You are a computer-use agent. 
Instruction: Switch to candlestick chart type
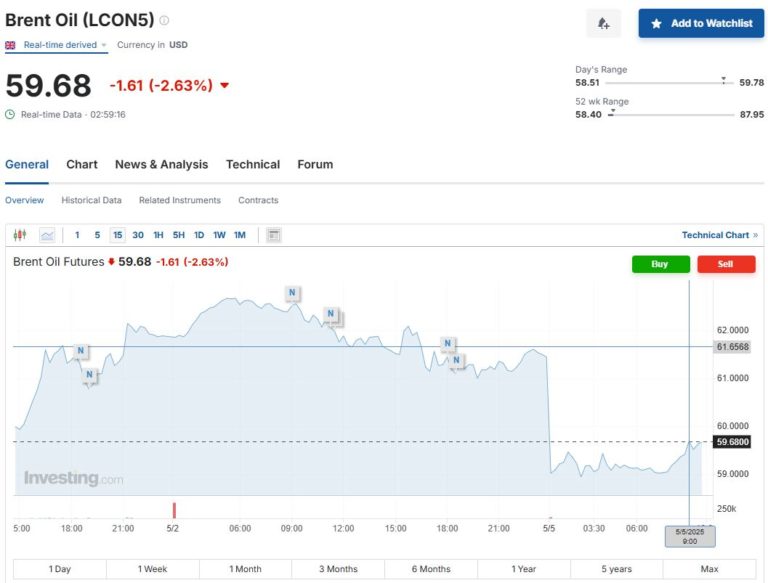click(20, 235)
